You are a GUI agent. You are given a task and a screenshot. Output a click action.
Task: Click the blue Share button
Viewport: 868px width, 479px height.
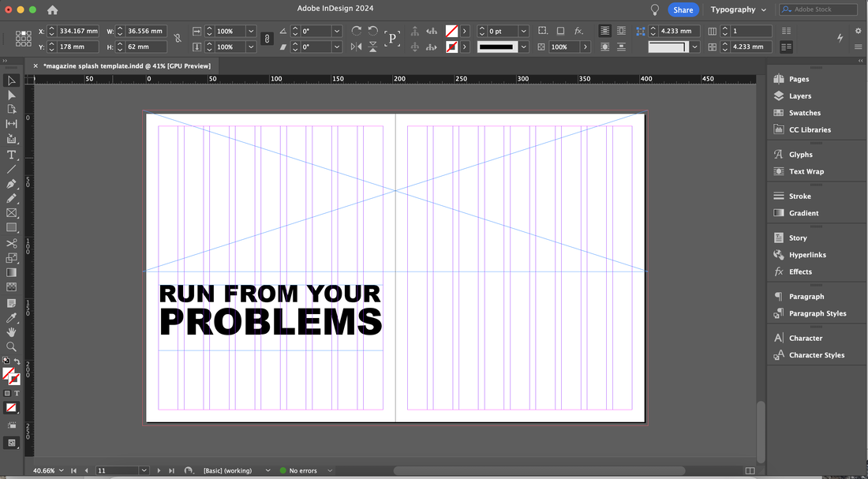683,10
